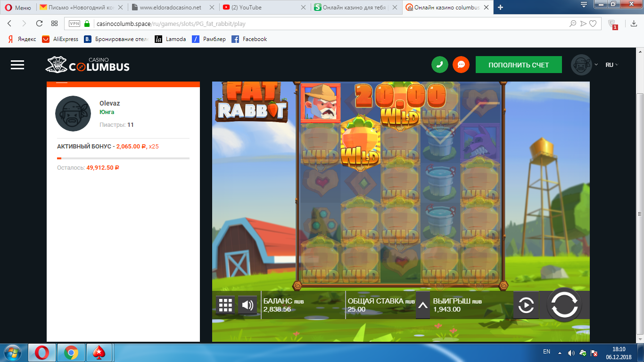
Task: Start autoplay with the small play icon
Action: click(x=526, y=305)
